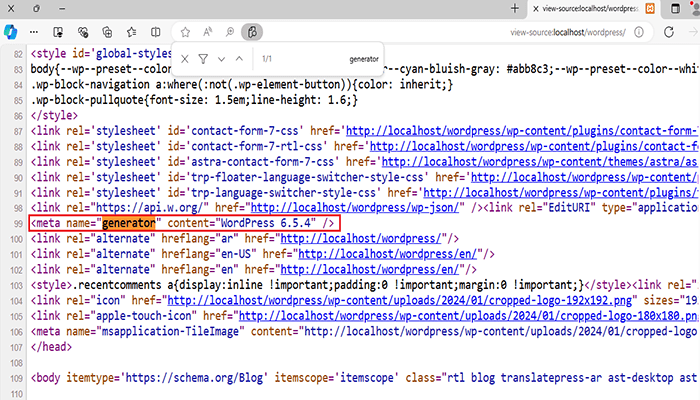Click '.recentcomments' style text on line 103
Screen dimensions: 700x400
tap(117, 285)
